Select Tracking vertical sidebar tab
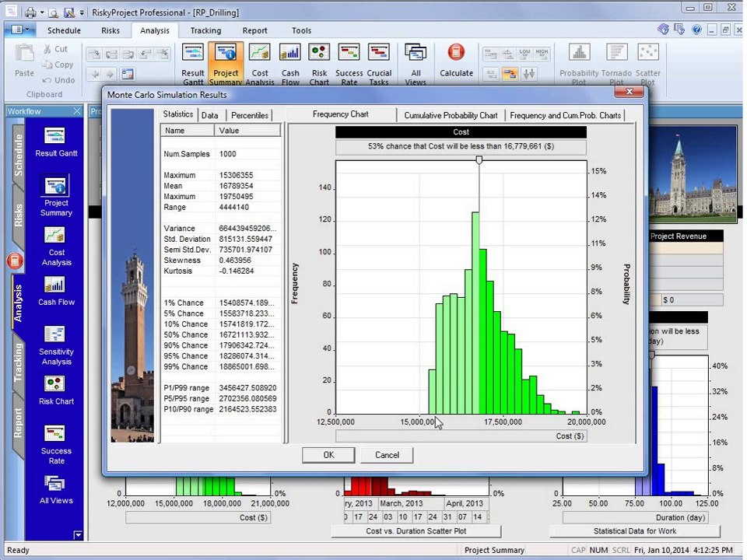This screenshot has width=747, height=560. (x=18, y=362)
